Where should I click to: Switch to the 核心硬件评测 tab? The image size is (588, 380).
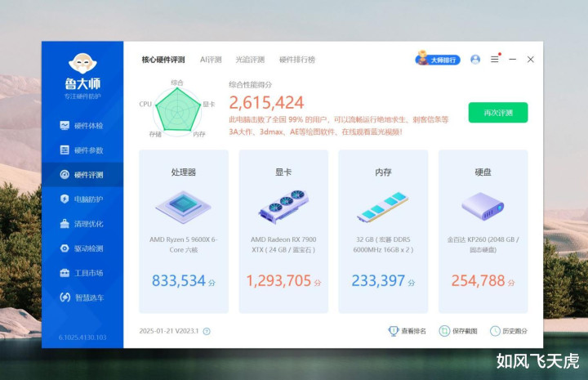coord(163,60)
